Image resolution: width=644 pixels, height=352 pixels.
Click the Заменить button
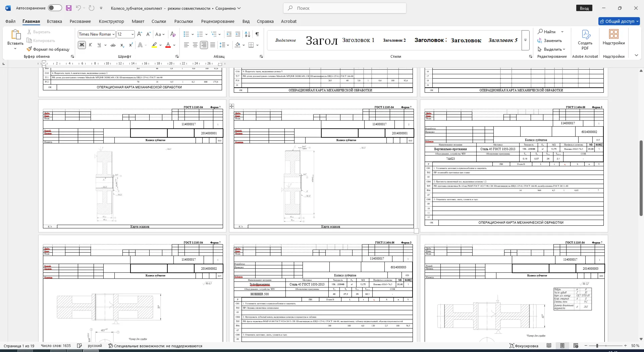point(549,40)
